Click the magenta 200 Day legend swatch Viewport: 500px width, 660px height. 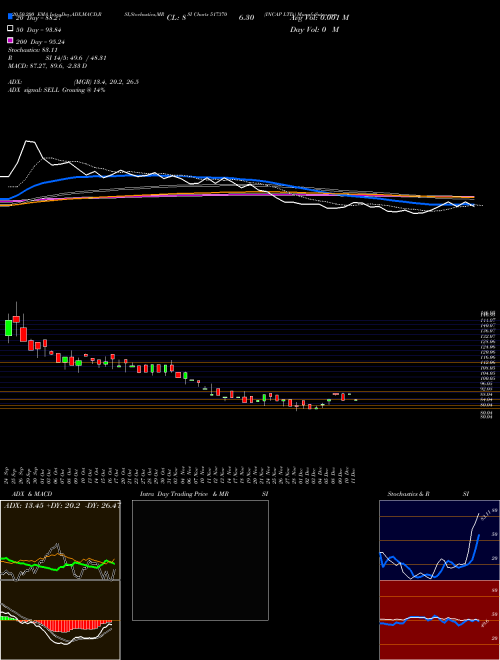10,40
